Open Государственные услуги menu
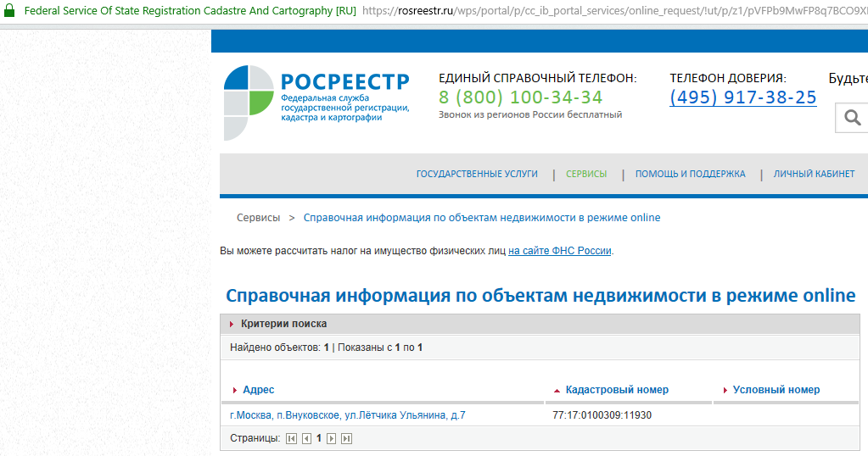 pos(477,174)
